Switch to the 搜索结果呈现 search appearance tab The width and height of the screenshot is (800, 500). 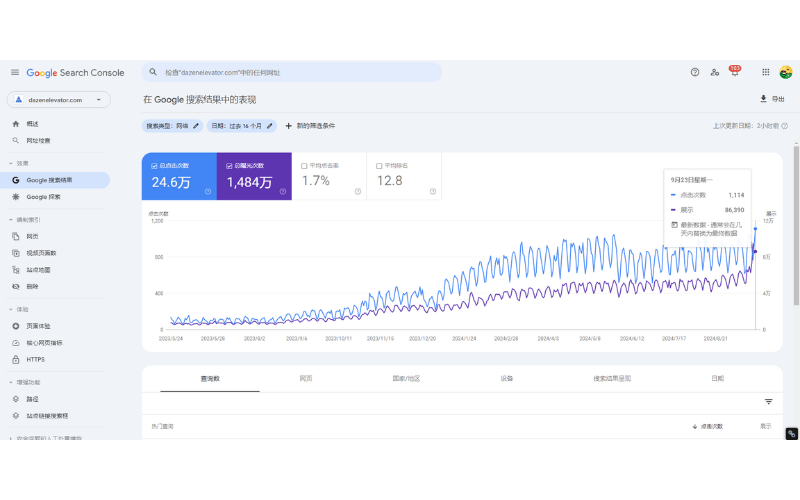pyautogui.click(x=612, y=379)
